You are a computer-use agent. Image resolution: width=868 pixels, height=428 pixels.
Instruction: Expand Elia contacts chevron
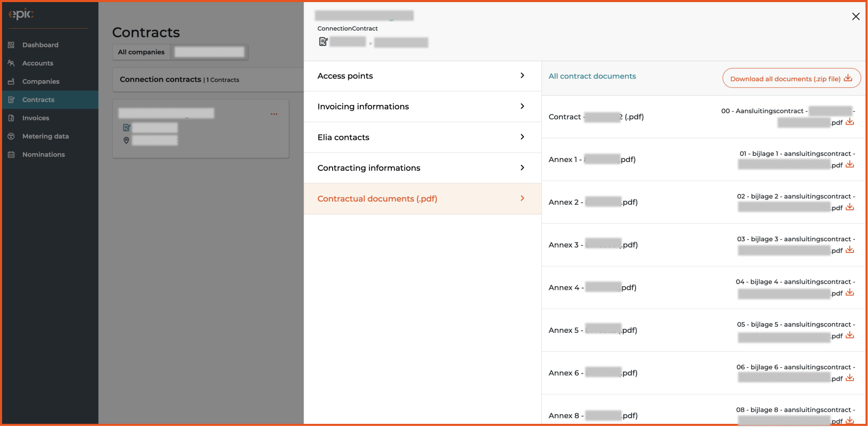tap(522, 137)
